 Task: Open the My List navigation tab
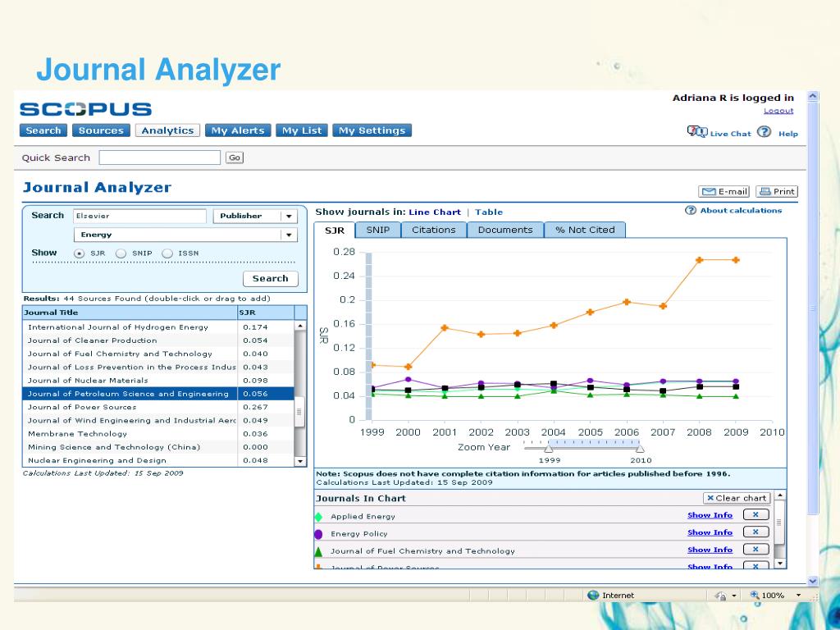(302, 130)
